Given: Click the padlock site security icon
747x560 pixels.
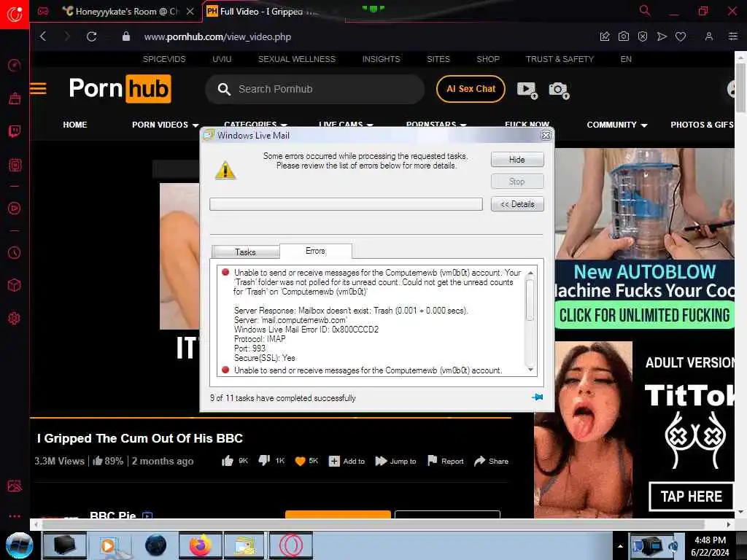Looking at the screenshot, I should point(125,36).
